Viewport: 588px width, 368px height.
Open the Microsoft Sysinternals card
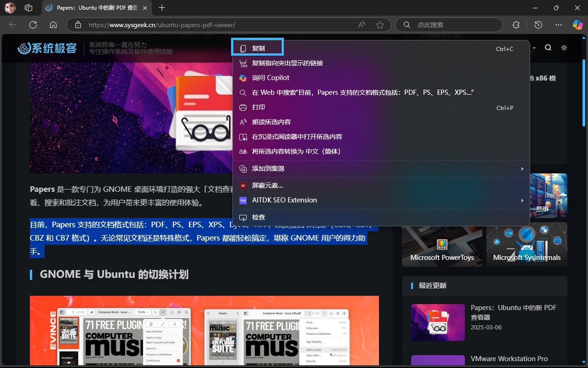(x=527, y=245)
